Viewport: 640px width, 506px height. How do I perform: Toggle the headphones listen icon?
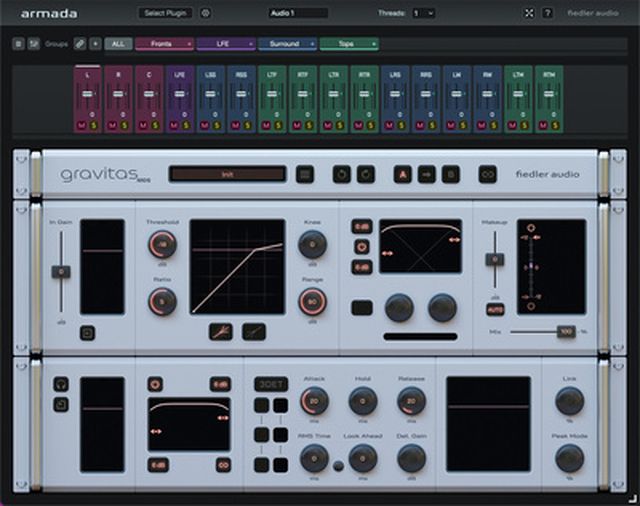pyautogui.click(x=61, y=384)
